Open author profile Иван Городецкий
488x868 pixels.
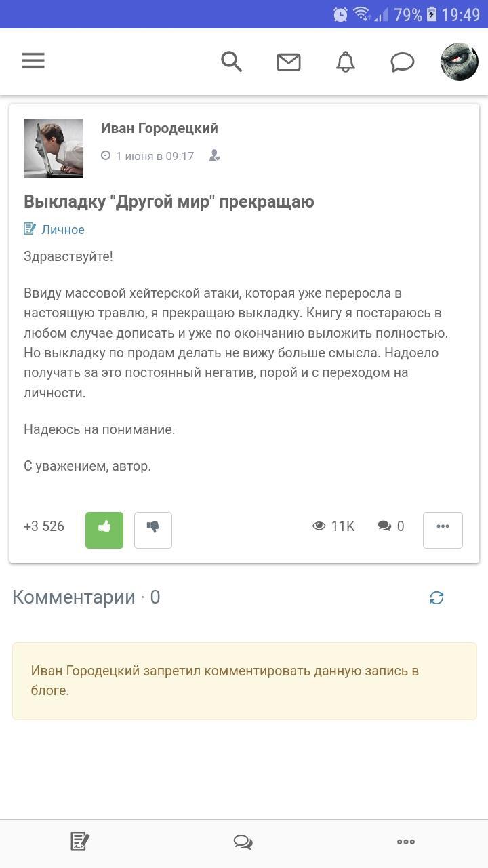159,128
